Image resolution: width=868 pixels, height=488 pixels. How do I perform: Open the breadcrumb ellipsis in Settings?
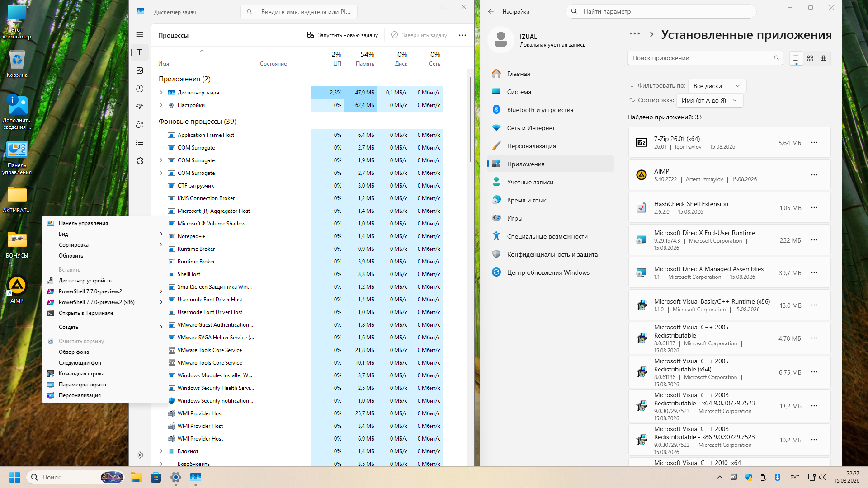coord(635,34)
